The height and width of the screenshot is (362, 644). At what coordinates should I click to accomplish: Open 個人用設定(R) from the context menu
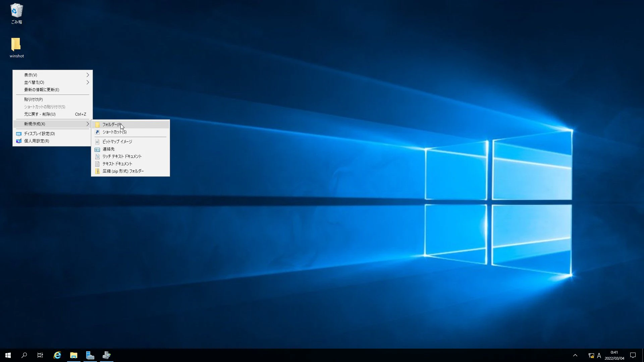[x=53, y=141]
